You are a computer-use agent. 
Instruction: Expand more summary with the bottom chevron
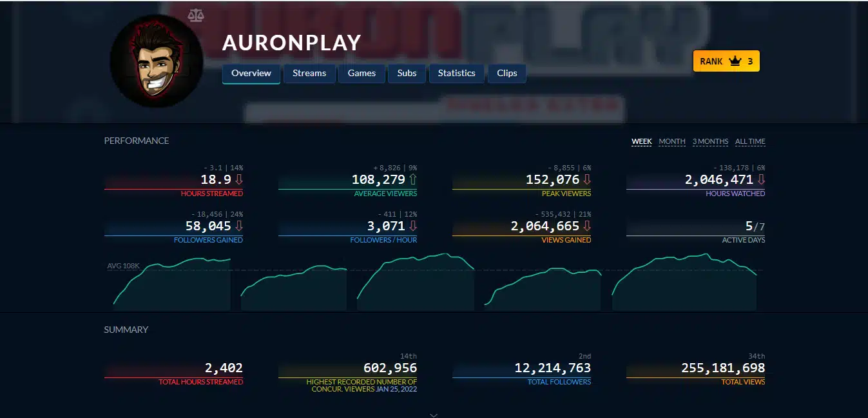pos(434,415)
